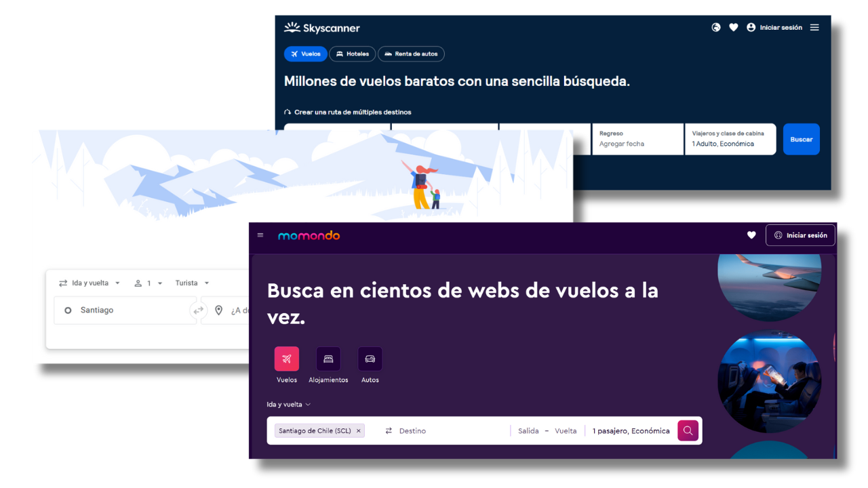
Task: Open Viajeros y clase de cabina selector
Action: [730, 139]
